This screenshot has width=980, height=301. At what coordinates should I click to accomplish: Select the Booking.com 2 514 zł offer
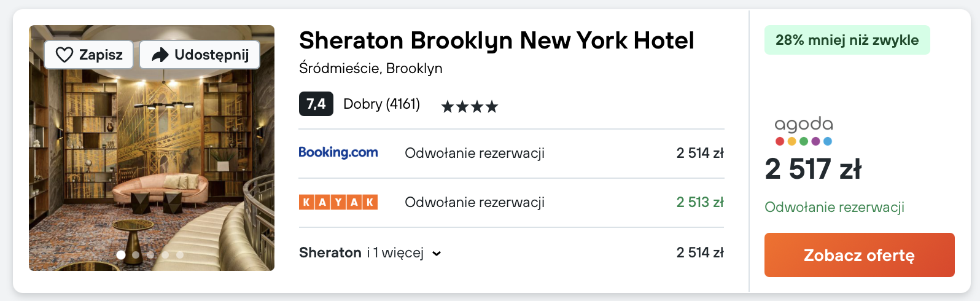pos(699,153)
